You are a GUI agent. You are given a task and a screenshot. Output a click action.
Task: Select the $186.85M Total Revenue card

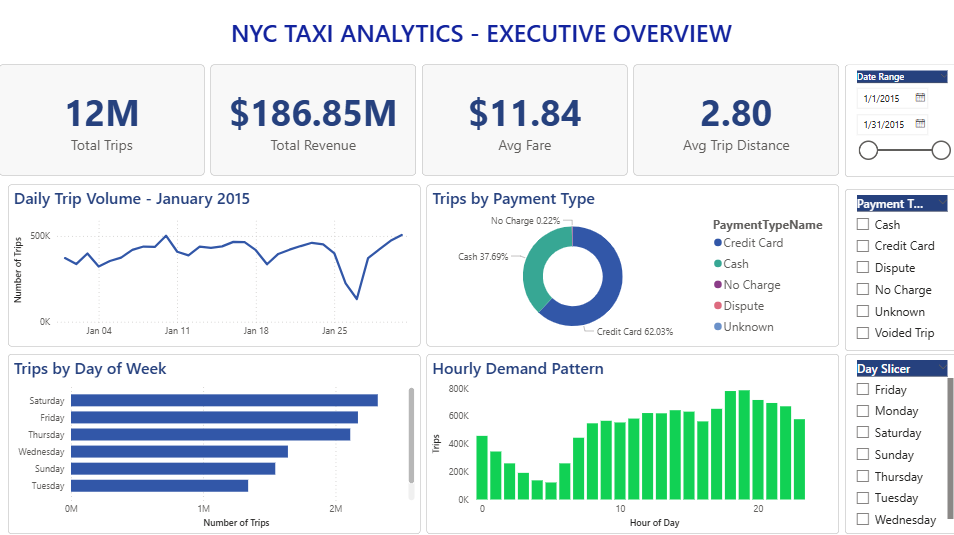tap(313, 120)
